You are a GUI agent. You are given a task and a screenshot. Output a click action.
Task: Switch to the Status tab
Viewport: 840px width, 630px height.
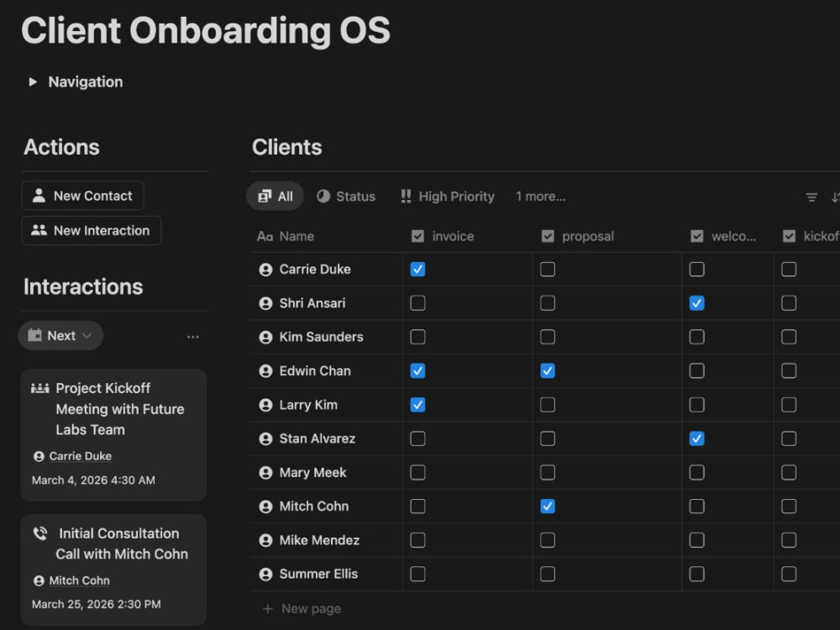pyautogui.click(x=346, y=196)
